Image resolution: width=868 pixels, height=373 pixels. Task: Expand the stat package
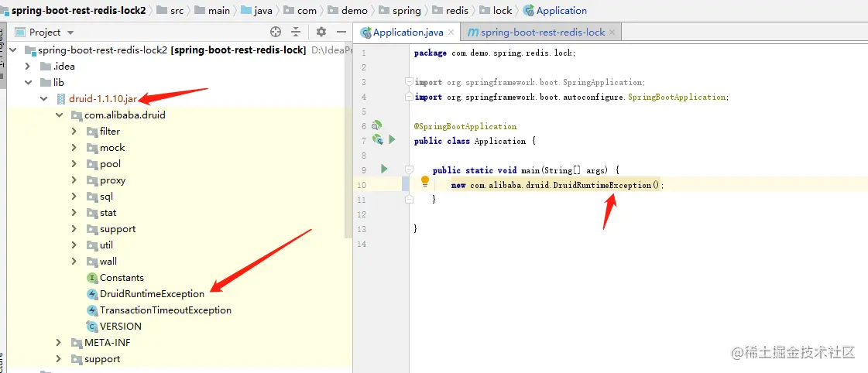pos(74,213)
